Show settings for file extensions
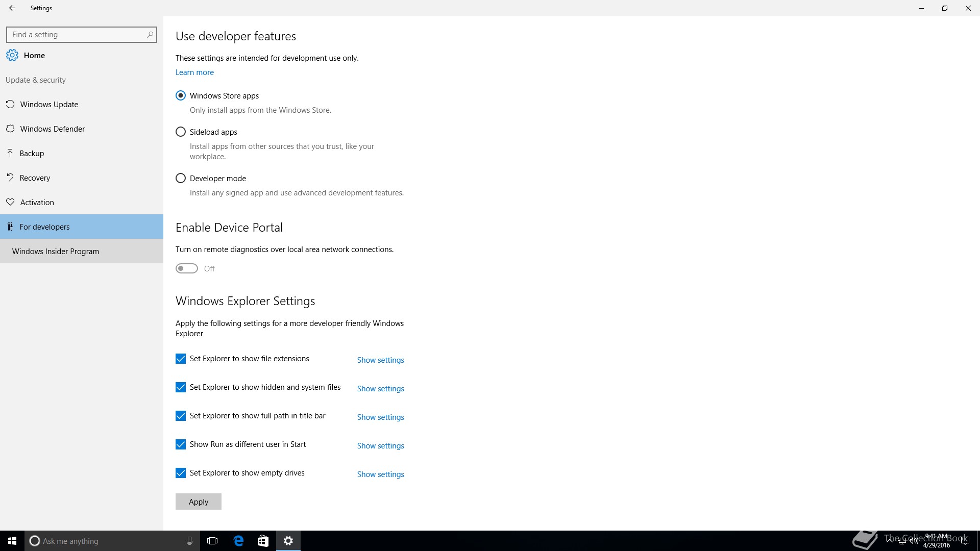The height and width of the screenshot is (551, 980). (x=380, y=360)
